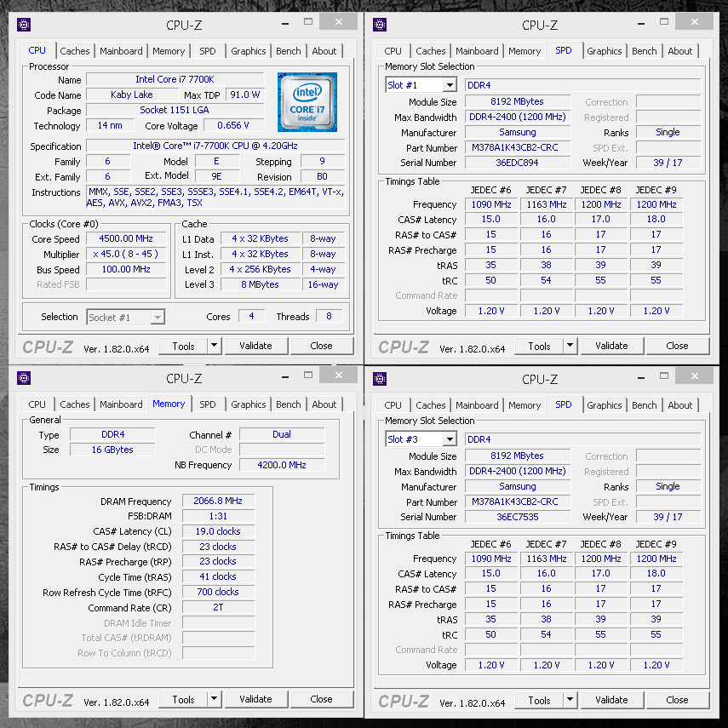The width and height of the screenshot is (728, 728).
Task: Click serial number 36EC7535 in Slot #3
Action: coord(517,517)
